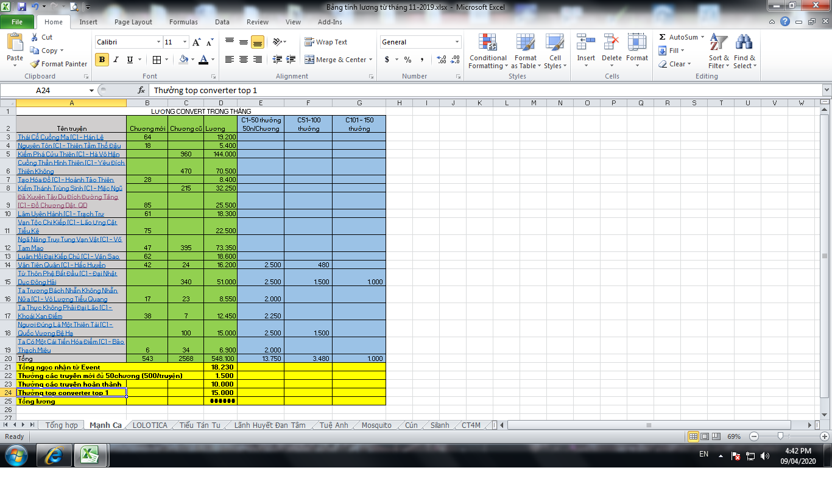The image size is (832, 504).
Task: Click the Format Painter icon
Action: (x=35, y=64)
